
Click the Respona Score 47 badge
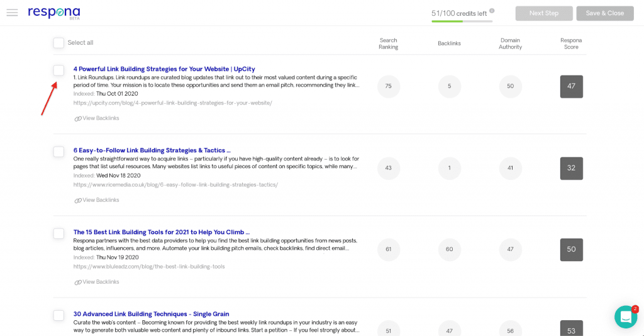tap(571, 86)
